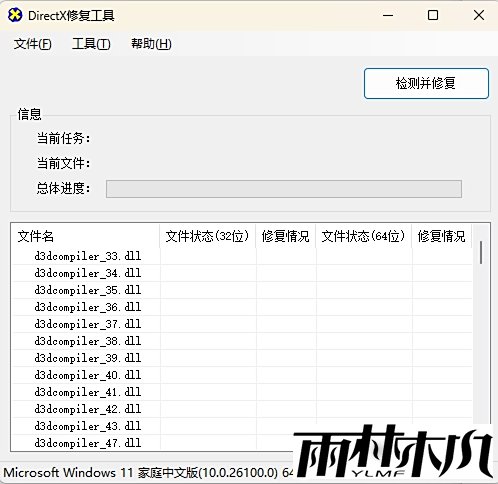The image size is (498, 484).
Task: Select d3dcompiler_38.dll row
Action: click(242, 341)
